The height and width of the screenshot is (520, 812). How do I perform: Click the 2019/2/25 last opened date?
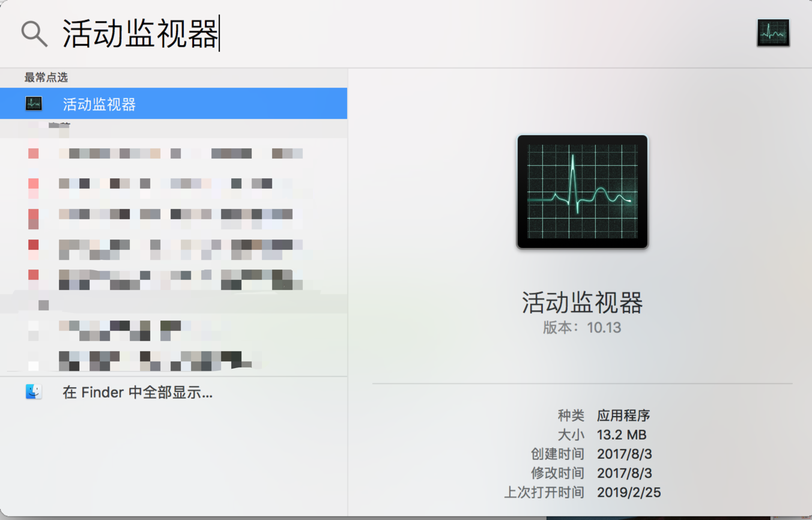tap(629, 492)
